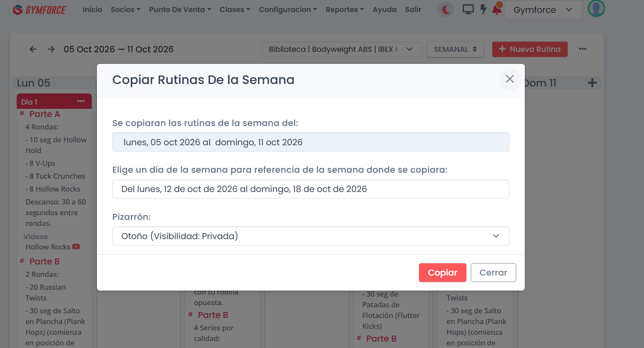Click the Cerrar button
644x348 pixels.
pyautogui.click(x=493, y=273)
